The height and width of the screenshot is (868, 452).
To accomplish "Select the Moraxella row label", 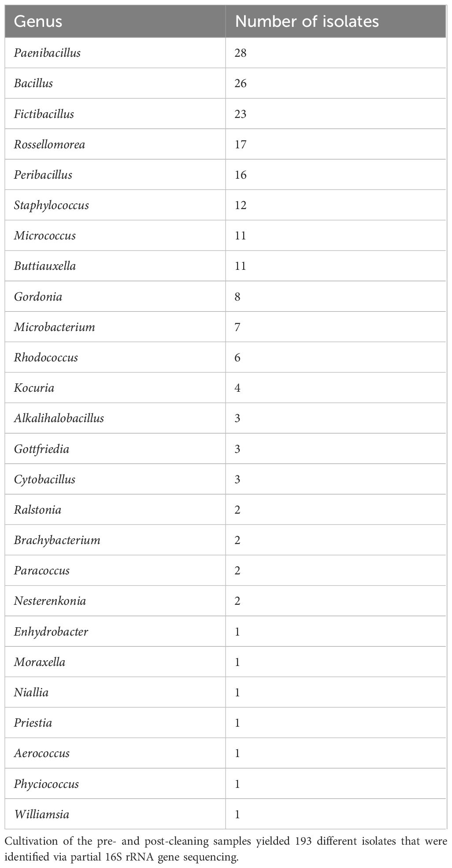I will [39, 662].
